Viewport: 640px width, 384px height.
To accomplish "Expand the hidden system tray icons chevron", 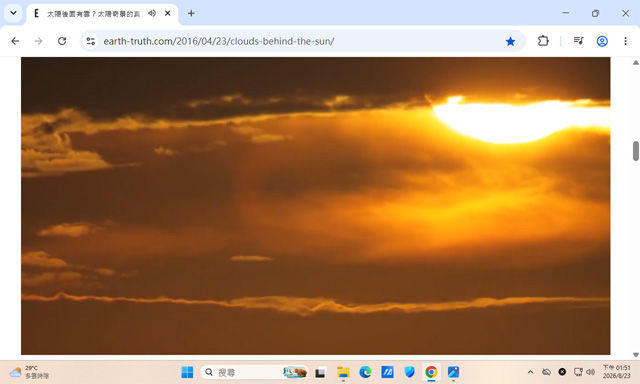I will 530,372.
